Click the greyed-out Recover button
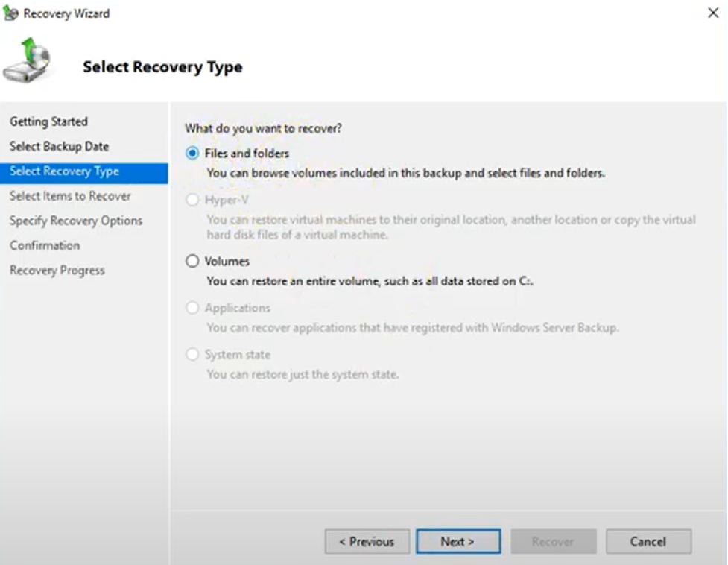Viewport: 728px width, 565px height. (x=553, y=542)
